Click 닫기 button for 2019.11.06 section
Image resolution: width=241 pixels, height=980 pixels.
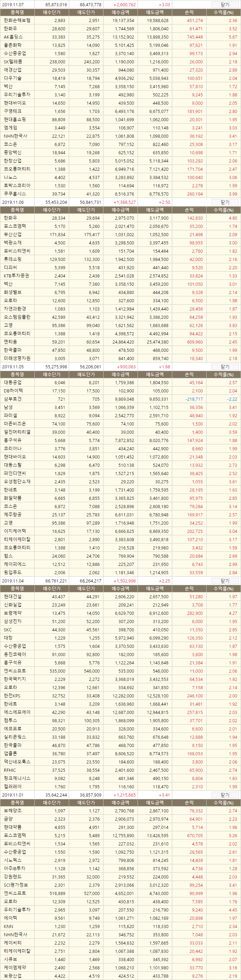(224, 202)
